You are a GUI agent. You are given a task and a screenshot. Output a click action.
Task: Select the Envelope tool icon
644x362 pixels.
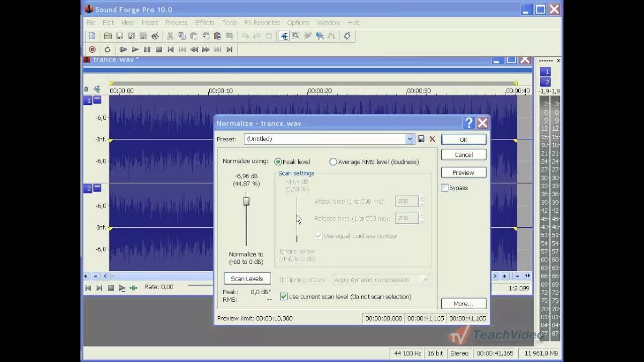(x=331, y=36)
